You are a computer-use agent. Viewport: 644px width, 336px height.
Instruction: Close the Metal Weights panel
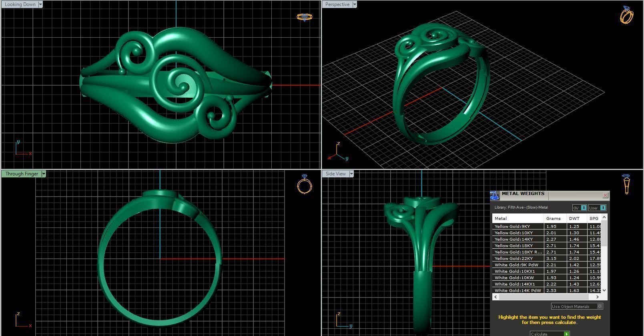point(605,195)
